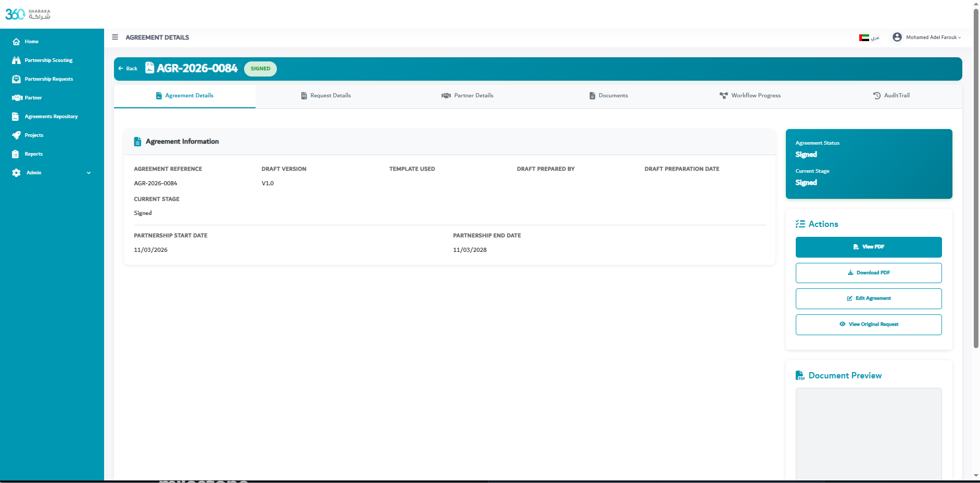
Task: Click the Admin gear icon
Action: (x=16, y=173)
